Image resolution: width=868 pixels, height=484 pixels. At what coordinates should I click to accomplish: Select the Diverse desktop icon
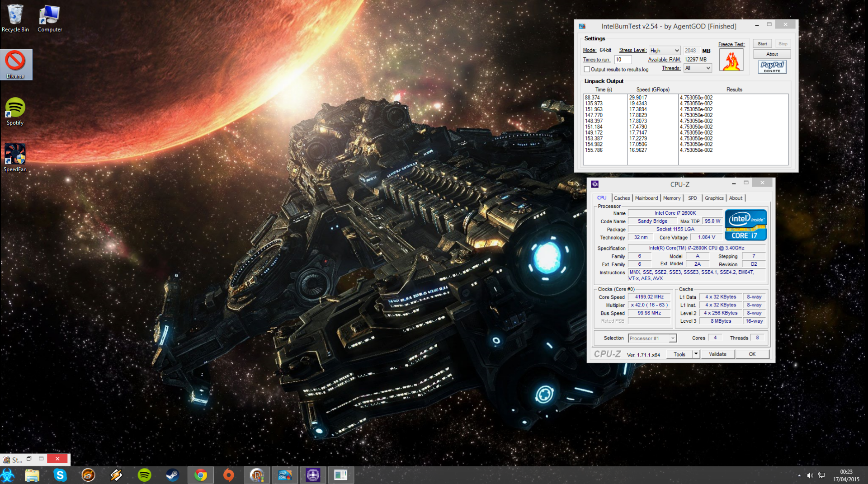(16, 65)
